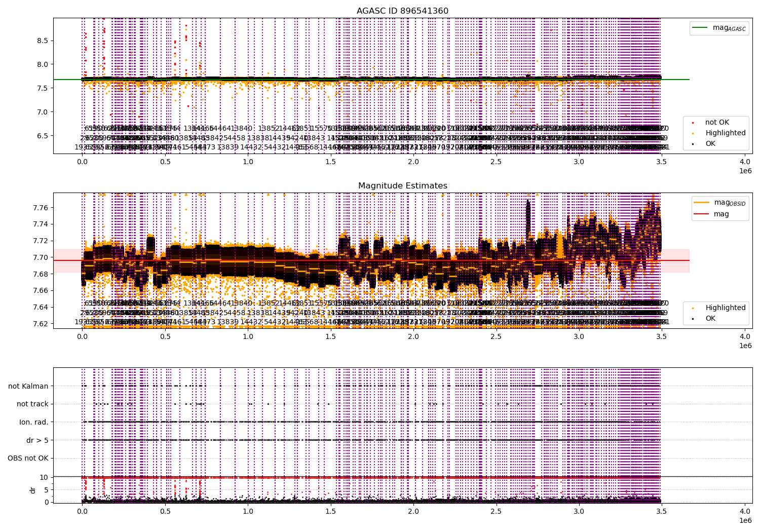This screenshot has height=532, width=760.
Task: Click the '0.0' x-axis tick under top plot
Action: (x=82, y=162)
